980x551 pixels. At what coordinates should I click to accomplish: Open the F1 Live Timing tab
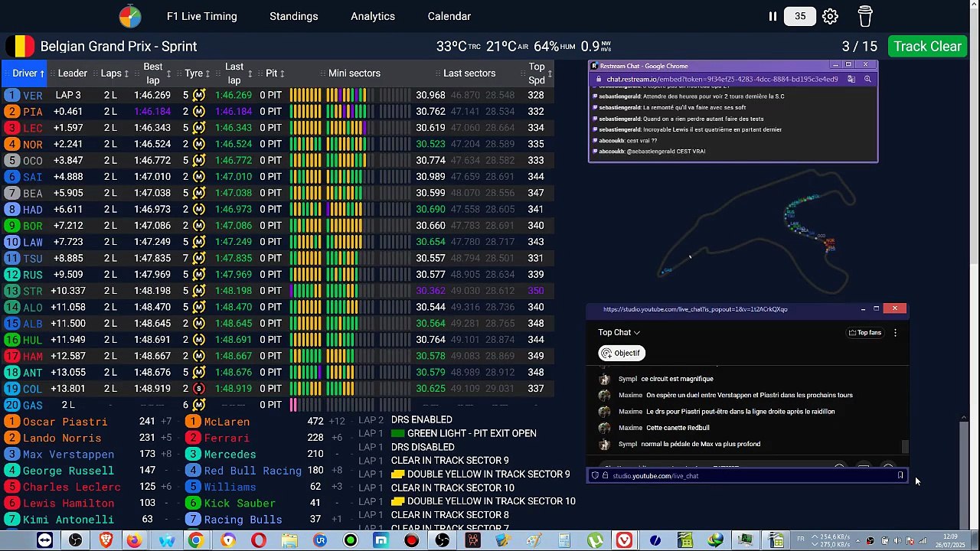[202, 16]
